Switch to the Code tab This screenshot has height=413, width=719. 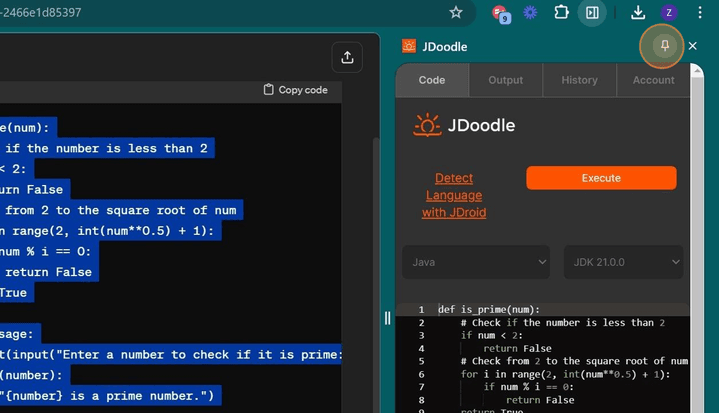click(x=432, y=80)
